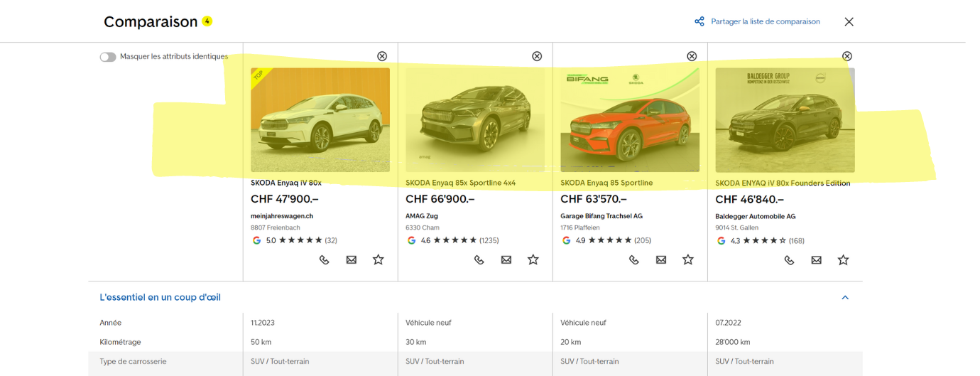Click the Année row label
The height and width of the screenshot is (376, 980).
111,323
